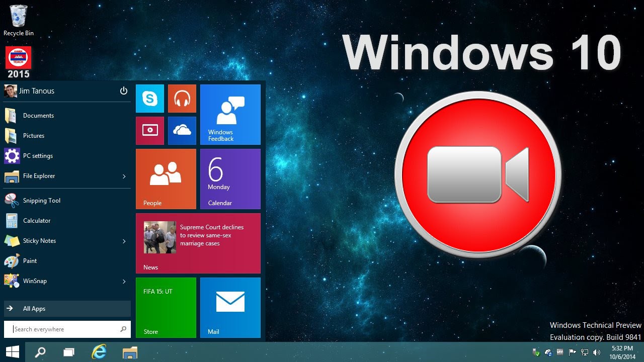Screen dimensions: 644x362
Task: Expand File Explorer jump list arrow
Action: 124,176
